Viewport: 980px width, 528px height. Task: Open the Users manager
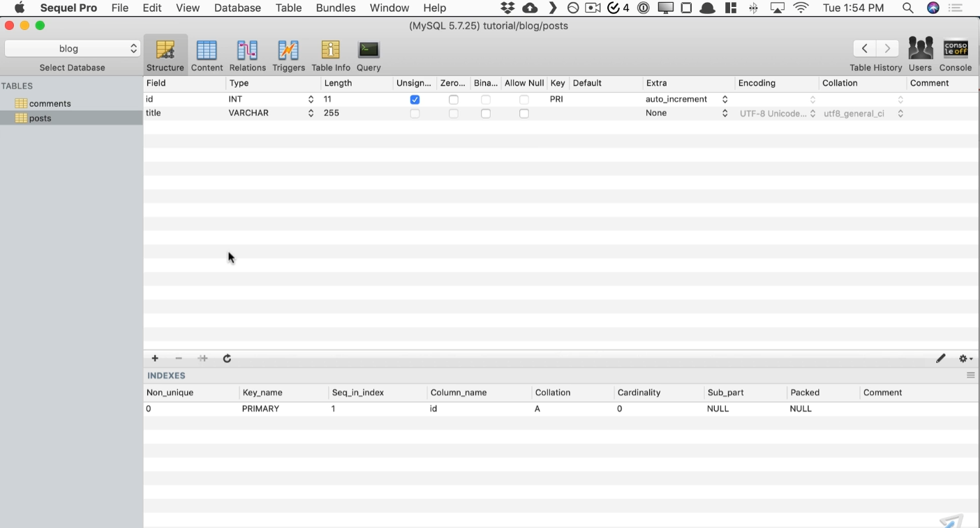click(x=920, y=55)
